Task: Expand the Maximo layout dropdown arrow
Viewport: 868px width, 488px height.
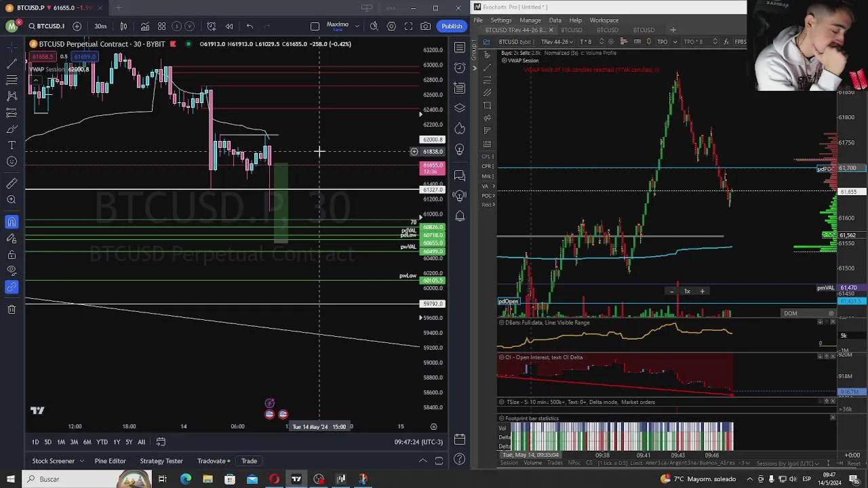Action: pyautogui.click(x=356, y=26)
